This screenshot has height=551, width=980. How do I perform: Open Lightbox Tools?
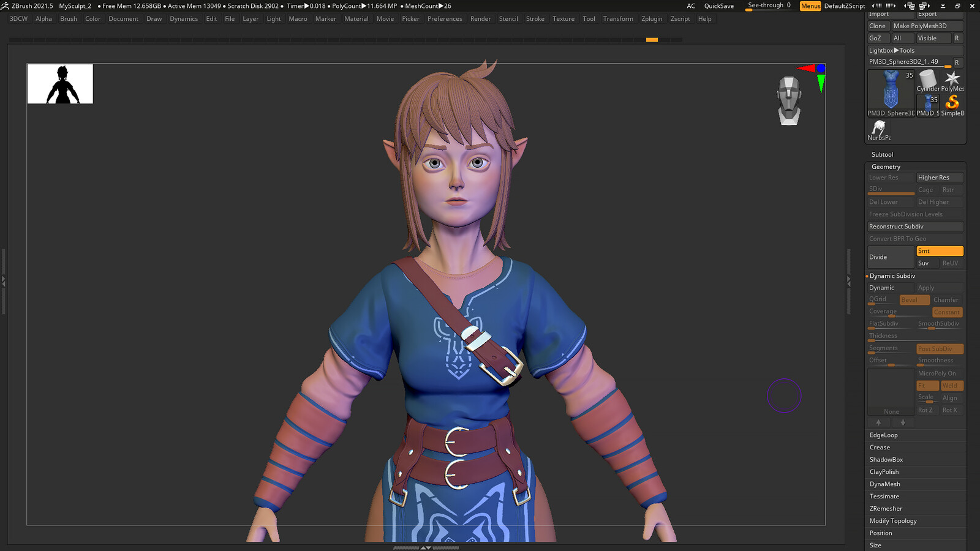pyautogui.click(x=915, y=50)
